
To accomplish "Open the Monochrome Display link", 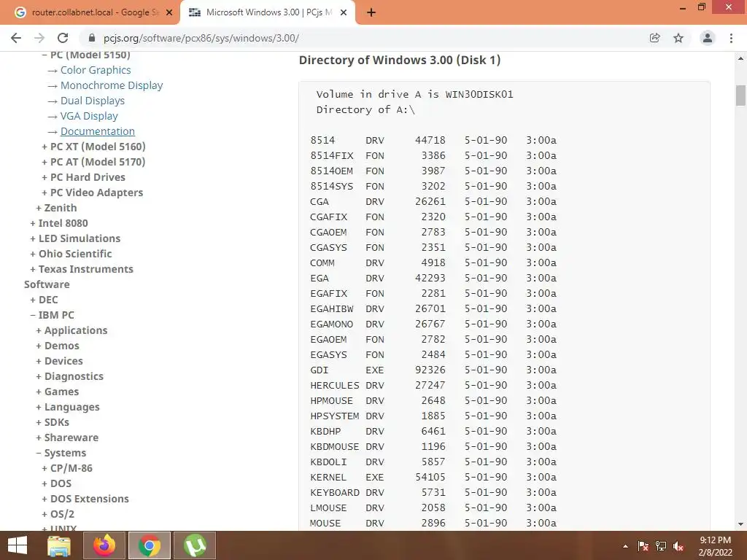I will (112, 85).
